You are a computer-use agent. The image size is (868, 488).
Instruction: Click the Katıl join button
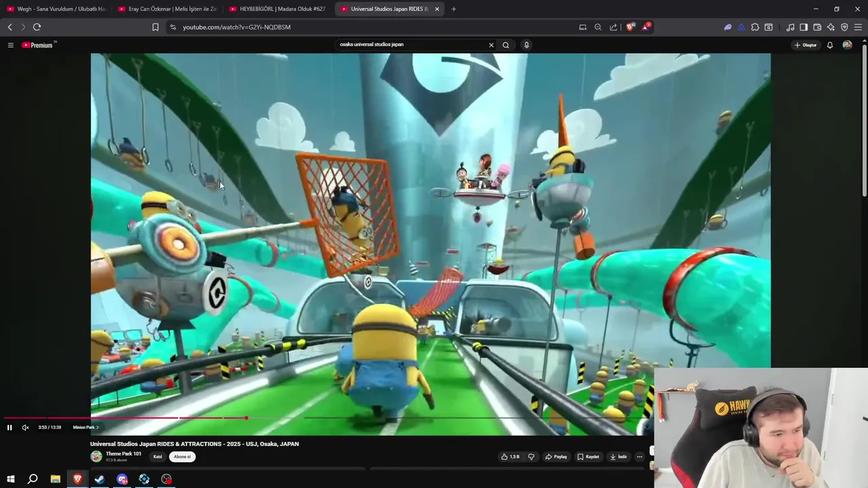pyautogui.click(x=157, y=457)
